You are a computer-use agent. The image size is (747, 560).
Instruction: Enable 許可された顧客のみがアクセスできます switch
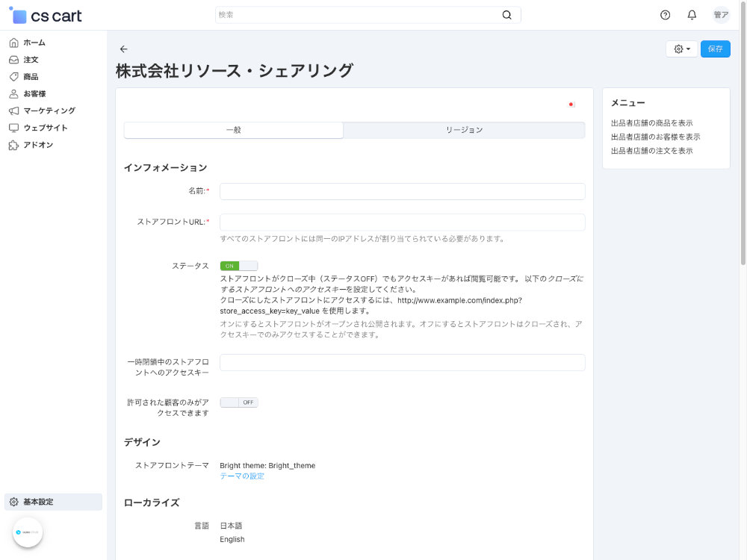(x=238, y=402)
